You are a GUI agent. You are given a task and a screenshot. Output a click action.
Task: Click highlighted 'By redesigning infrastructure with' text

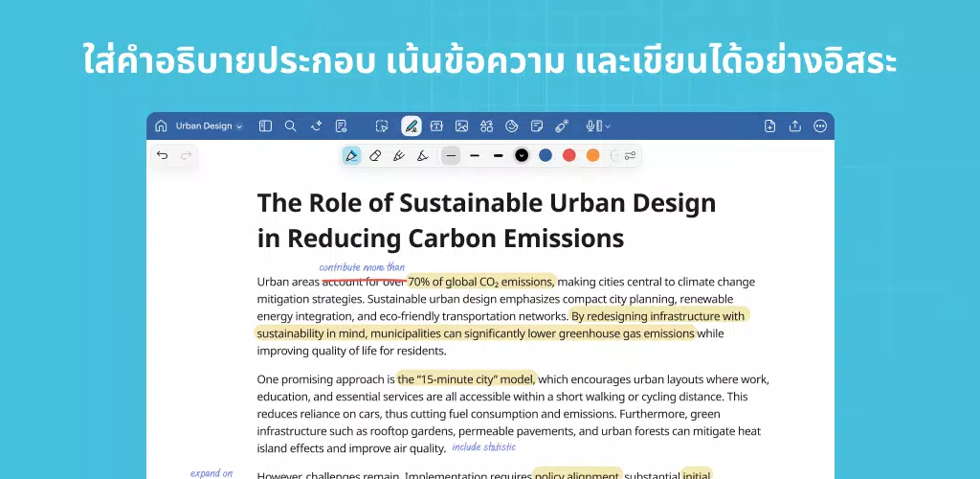coord(658,316)
